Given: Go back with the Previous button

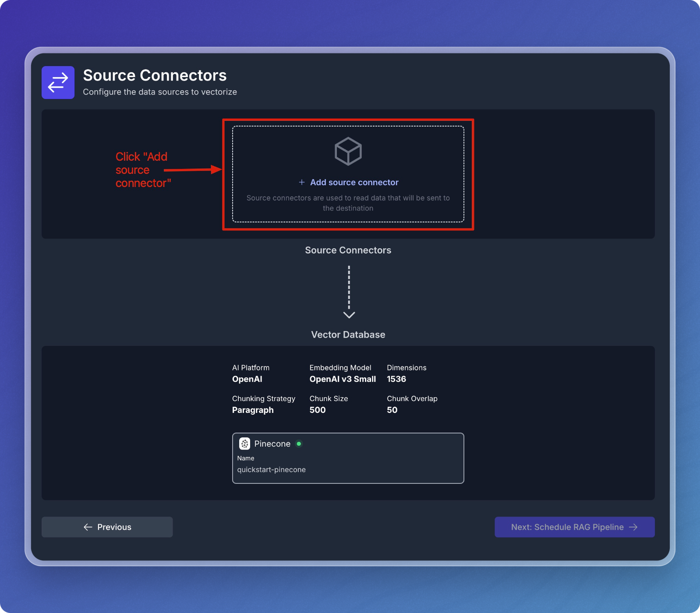Looking at the screenshot, I should coord(107,527).
